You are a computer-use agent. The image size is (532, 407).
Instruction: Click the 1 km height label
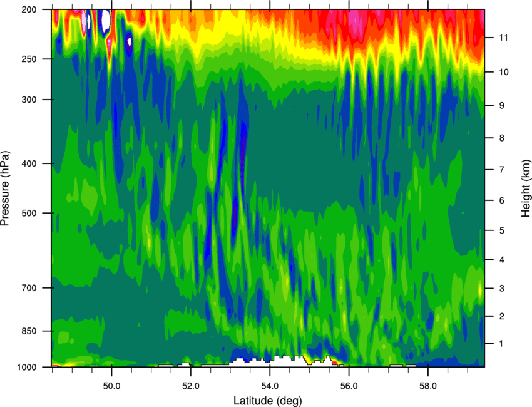point(501,344)
